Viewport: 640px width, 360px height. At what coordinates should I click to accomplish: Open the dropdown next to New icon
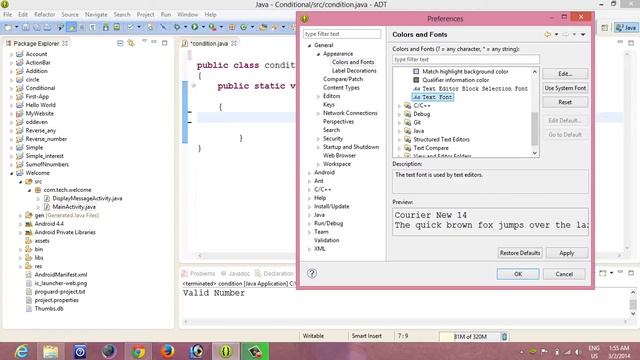(x=16, y=27)
